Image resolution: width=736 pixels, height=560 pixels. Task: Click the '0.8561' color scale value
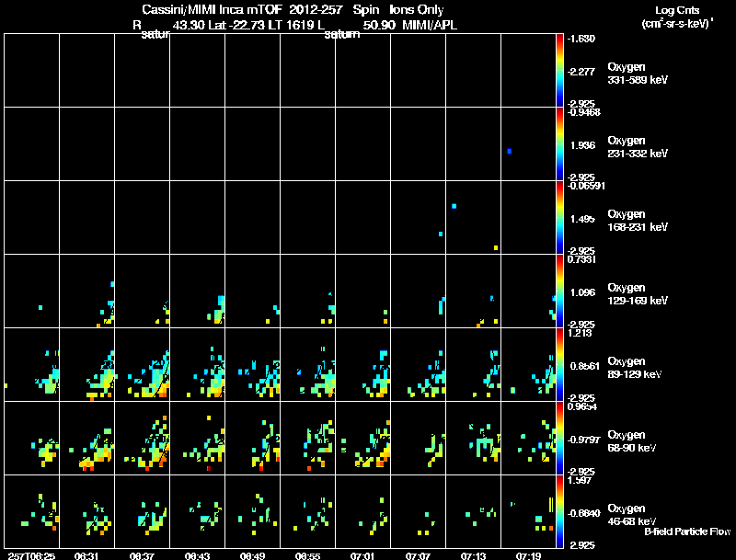pos(585,366)
